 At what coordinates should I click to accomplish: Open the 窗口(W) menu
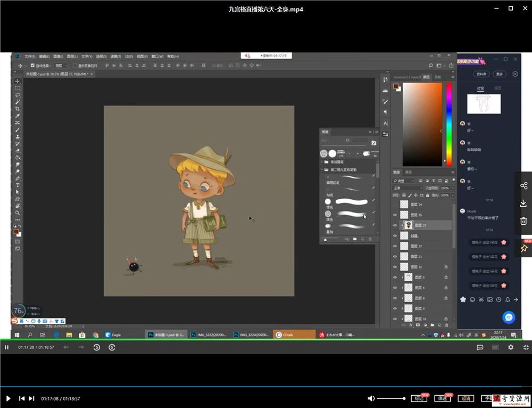157,56
